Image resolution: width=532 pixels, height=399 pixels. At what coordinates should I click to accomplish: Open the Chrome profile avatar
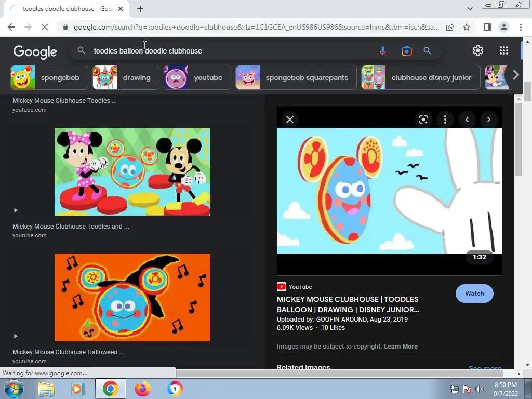(x=504, y=27)
